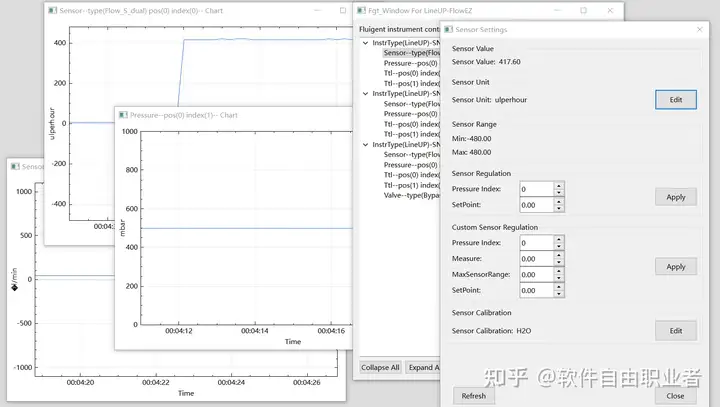Viewport: 720px width, 407px height.
Task: Decrease Custom Regulation Pressure Index with down arrow
Action: click(x=559, y=246)
